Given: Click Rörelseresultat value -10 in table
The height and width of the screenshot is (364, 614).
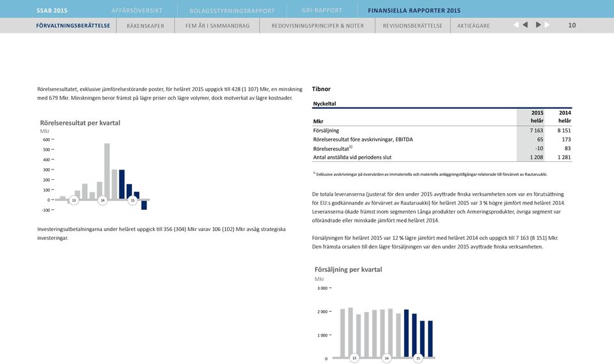Looking at the screenshot, I should 539,148.
